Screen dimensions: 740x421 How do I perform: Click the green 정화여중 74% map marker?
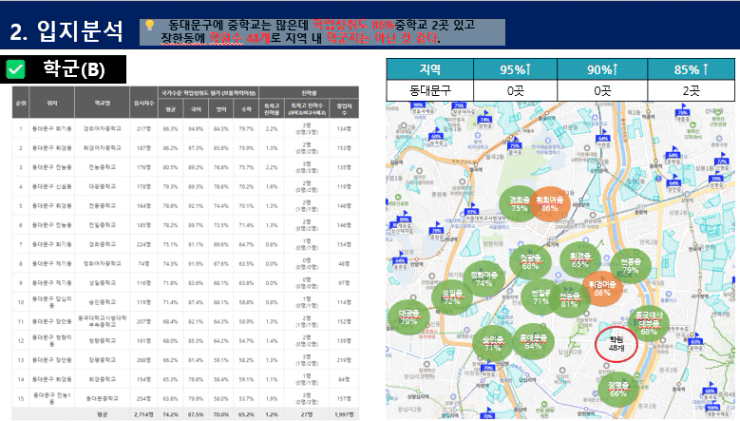point(484,278)
